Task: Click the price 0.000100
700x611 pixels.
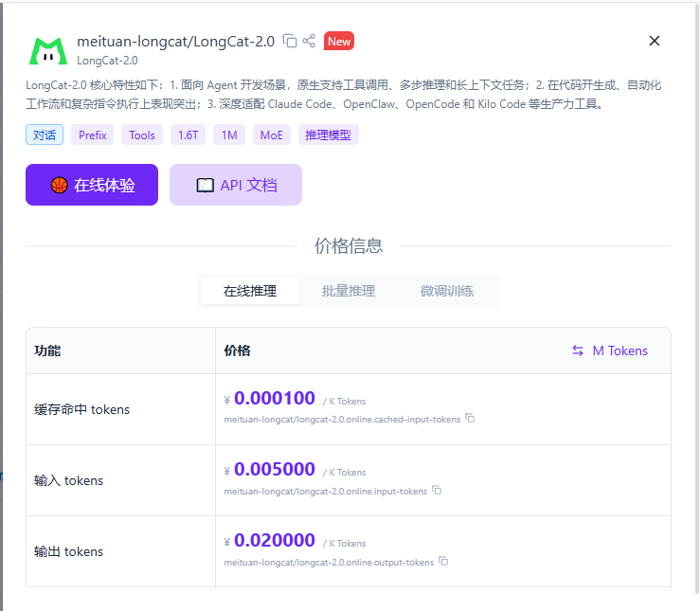Action: 275,398
